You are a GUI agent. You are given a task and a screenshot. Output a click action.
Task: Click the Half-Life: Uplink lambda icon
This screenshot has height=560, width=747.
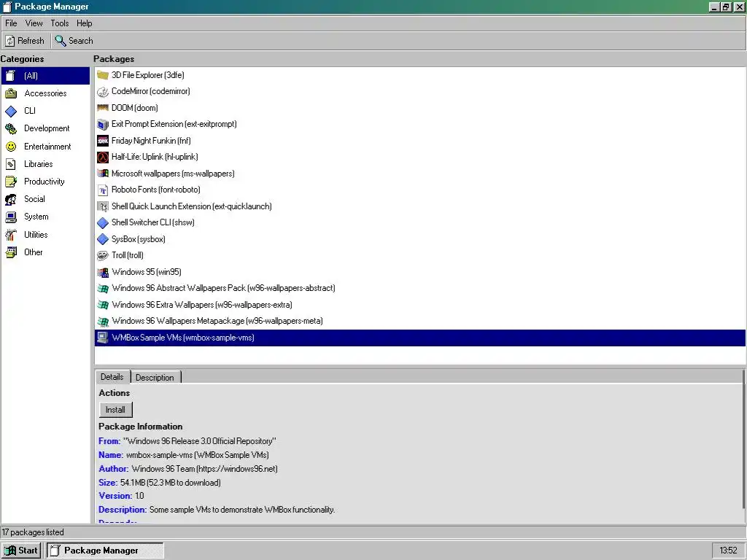pos(103,157)
